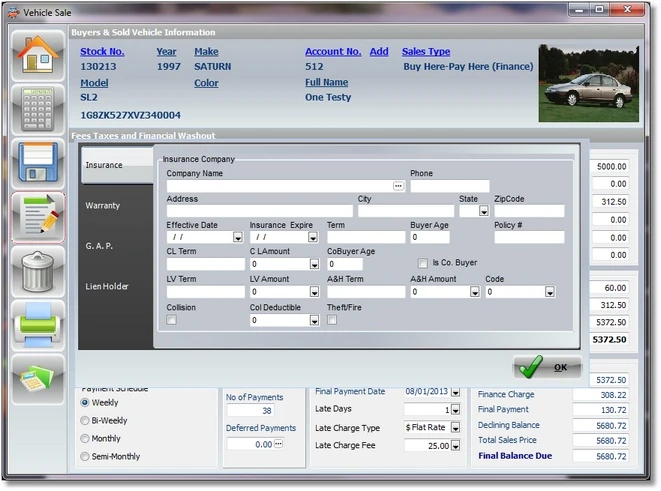Click the Add account link

tap(379, 52)
